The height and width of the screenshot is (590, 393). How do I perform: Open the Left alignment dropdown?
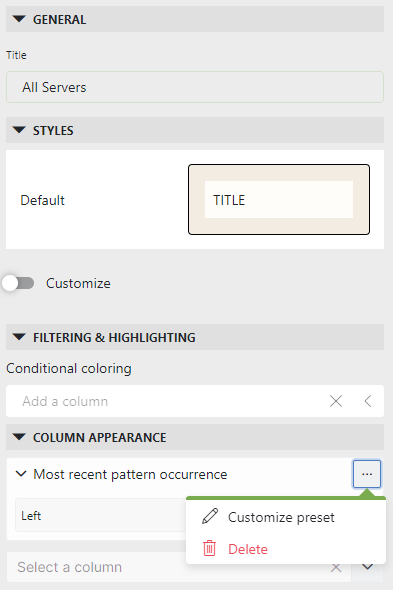(x=101, y=515)
